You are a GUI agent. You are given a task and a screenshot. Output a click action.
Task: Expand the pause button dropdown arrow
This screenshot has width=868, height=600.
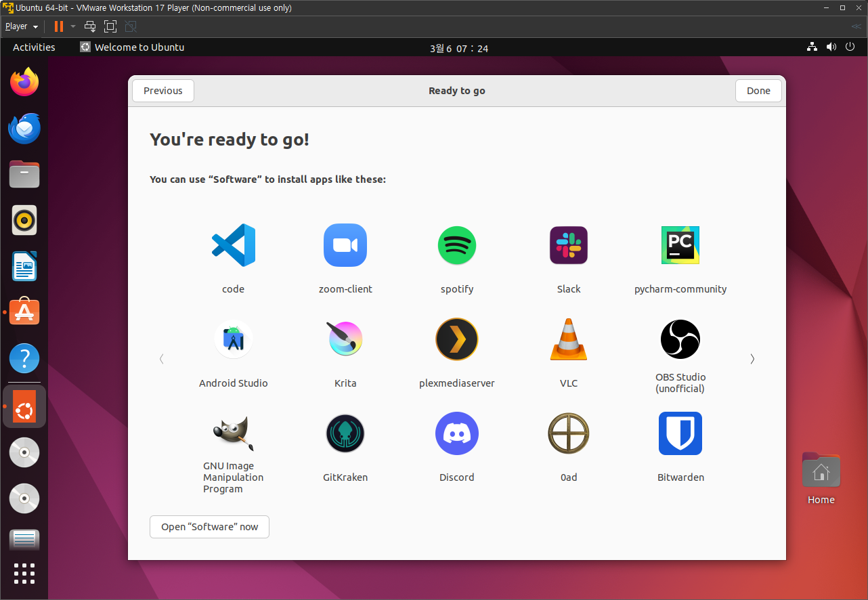(73, 26)
